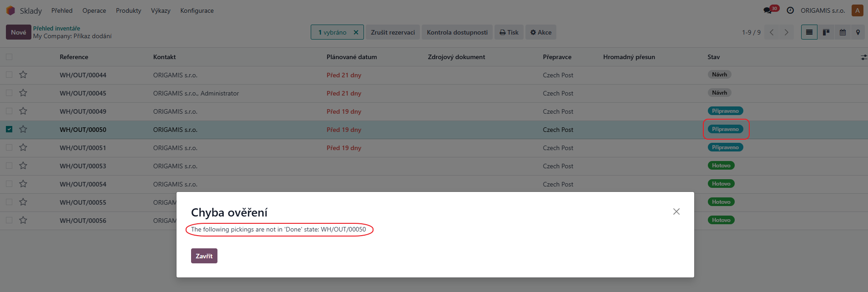Sort by Stav column header
Screen dimensions: 868x292
coord(713,57)
